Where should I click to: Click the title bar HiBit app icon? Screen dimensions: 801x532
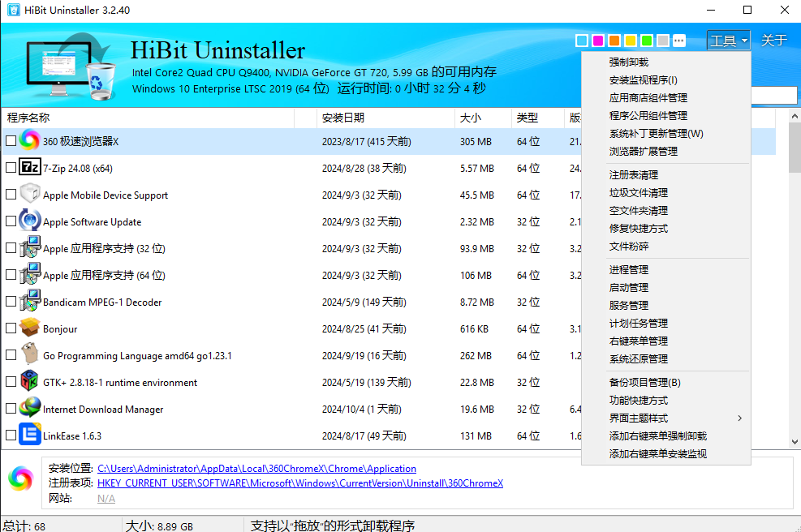pos(13,10)
